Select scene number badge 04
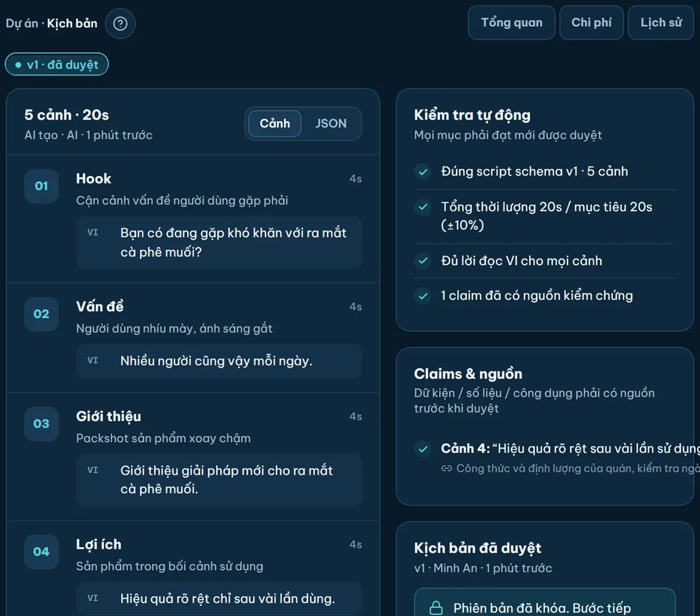Image resolution: width=700 pixels, height=616 pixels. click(41, 551)
